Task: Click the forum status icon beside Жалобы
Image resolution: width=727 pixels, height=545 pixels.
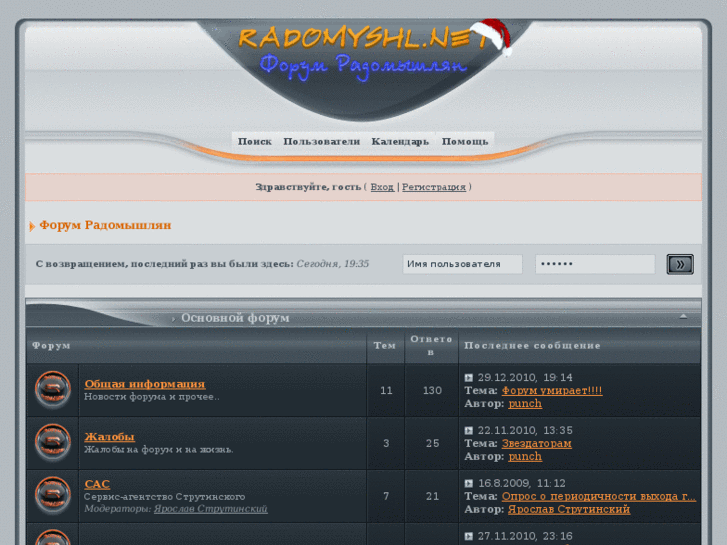Action: point(53,442)
